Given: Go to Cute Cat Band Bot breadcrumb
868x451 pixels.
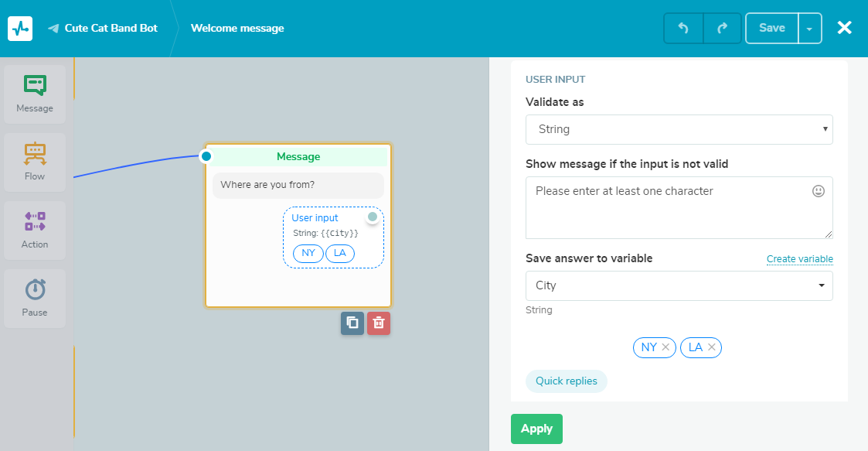Looking at the screenshot, I should click(111, 29).
